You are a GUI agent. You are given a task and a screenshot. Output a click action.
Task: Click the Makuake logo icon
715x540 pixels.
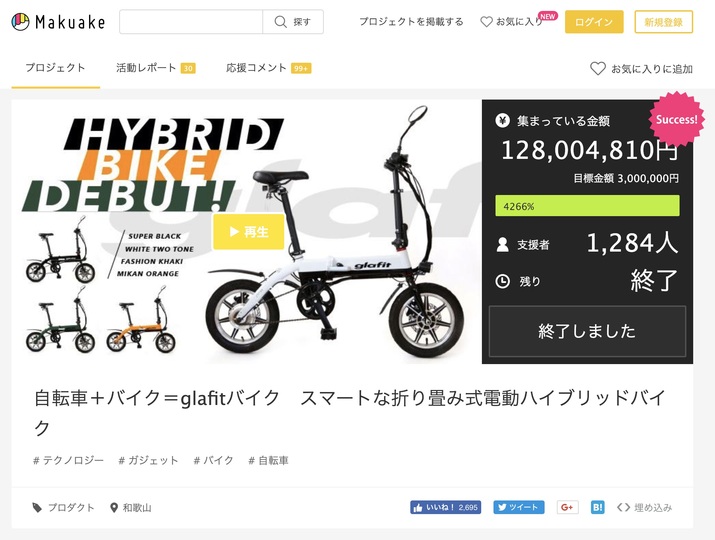(x=20, y=21)
